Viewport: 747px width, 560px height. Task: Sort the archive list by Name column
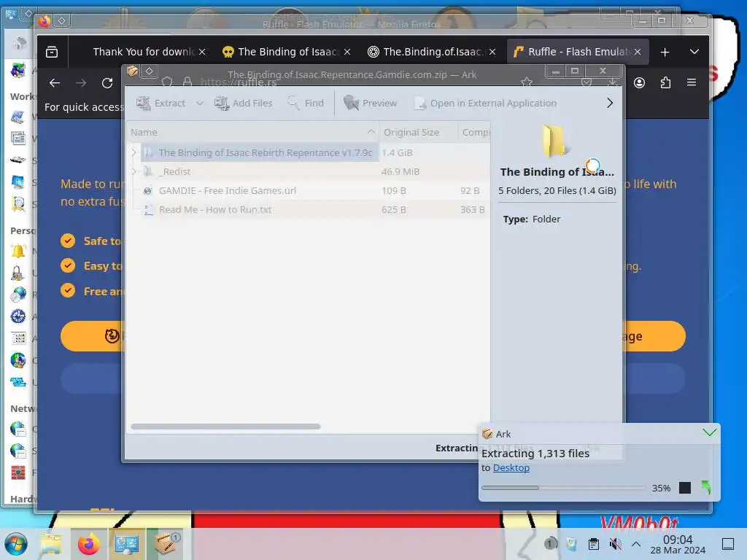(x=252, y=133)
